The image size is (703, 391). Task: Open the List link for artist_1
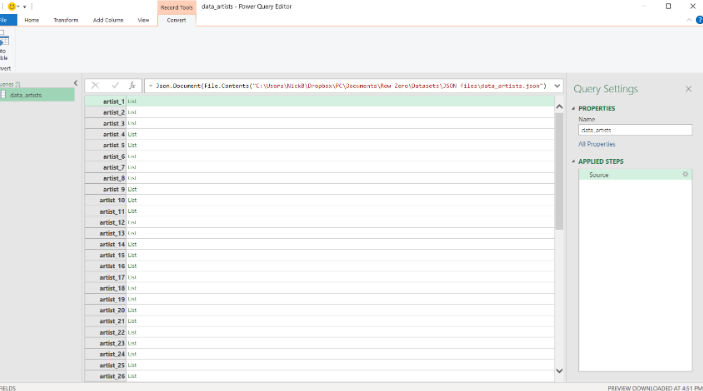(x=132, y=101)
